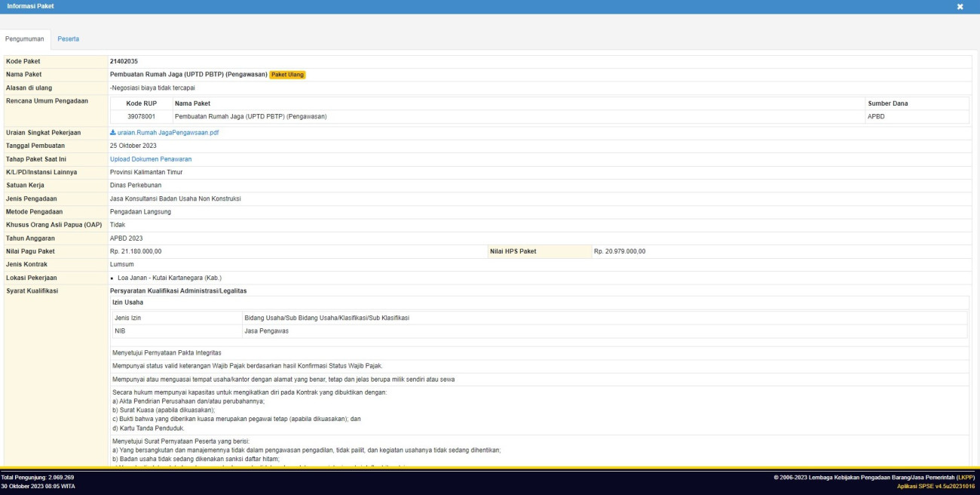980x495 pixels.
Task: Select the Pengumuman tab
Action: point(25,38)
